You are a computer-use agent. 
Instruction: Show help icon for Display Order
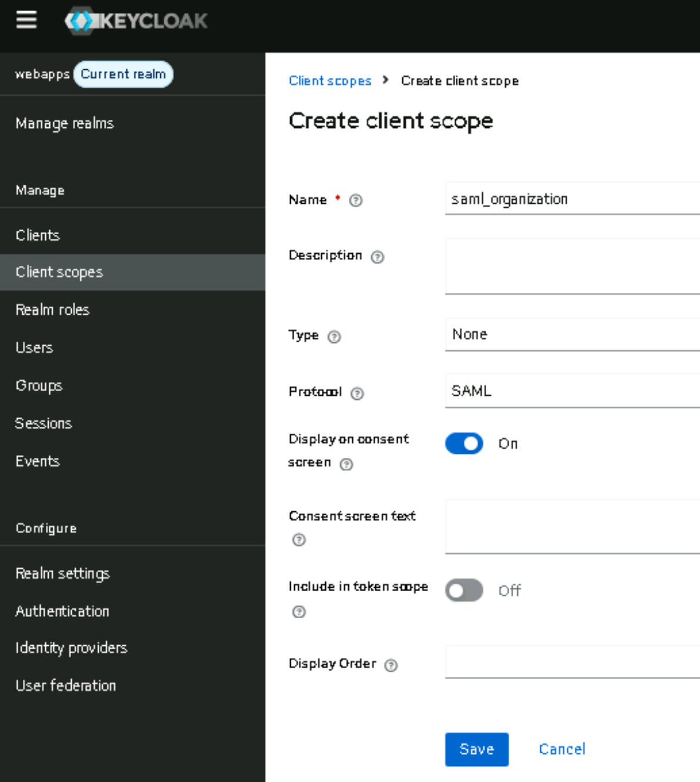click(x=391, y=665)
